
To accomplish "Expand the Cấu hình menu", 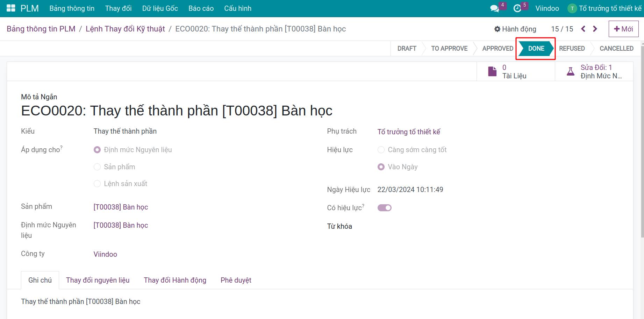I will (238, 8).
